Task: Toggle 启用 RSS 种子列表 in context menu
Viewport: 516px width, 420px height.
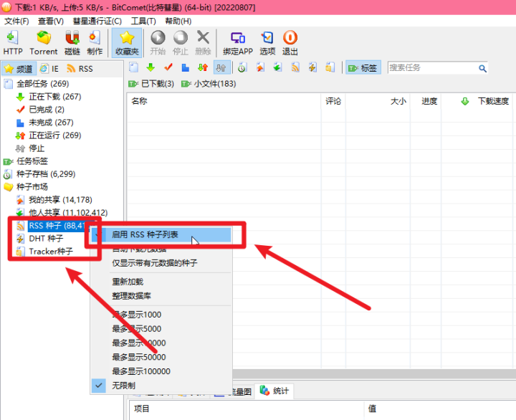Action: click(161, 234)
